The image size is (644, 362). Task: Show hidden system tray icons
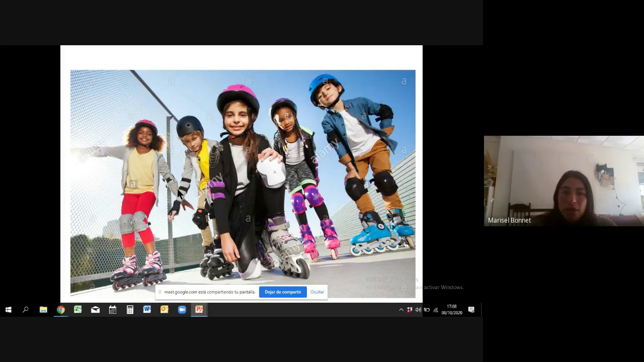point(401,310)
